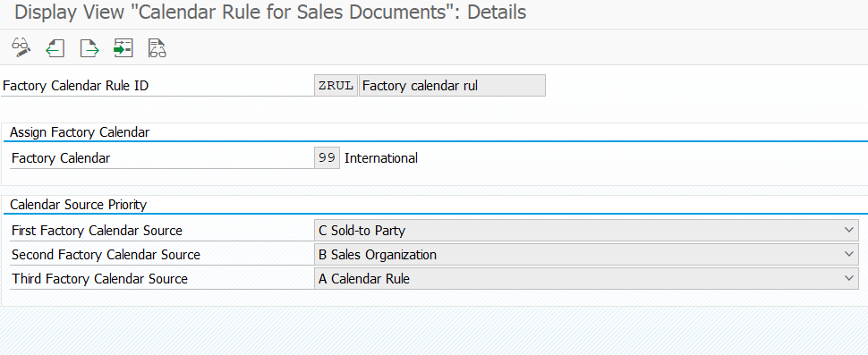Screen dimensions: 868x355
Task: Click the Display View page title
Action: click(270, 13)
